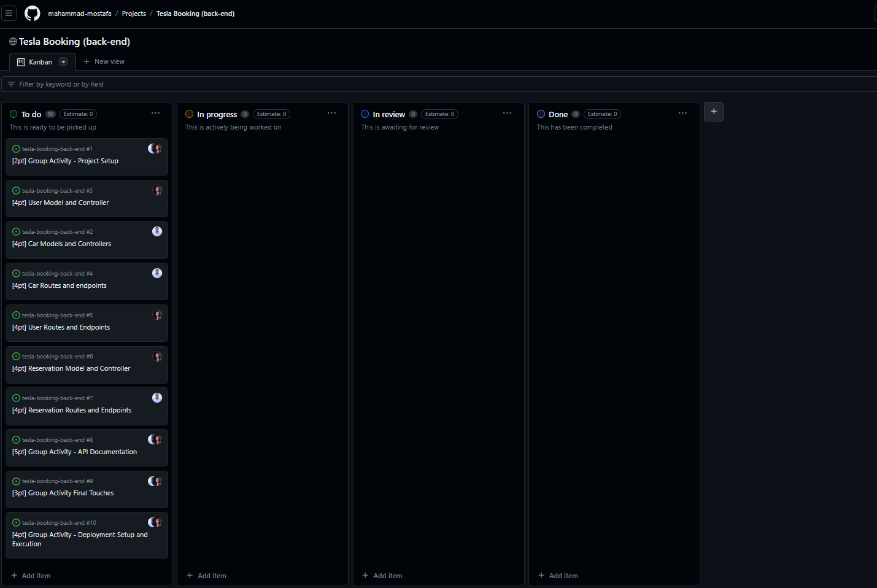
Task: Open issue '[5pt] Group Activity - API Documentation'
Action: point(75,452)
